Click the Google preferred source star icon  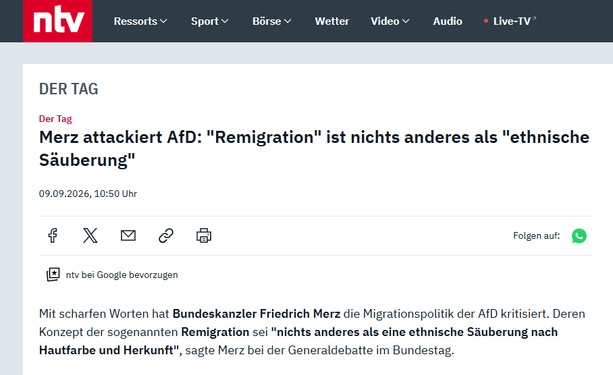pyautogui.click(x=53, y=275)
